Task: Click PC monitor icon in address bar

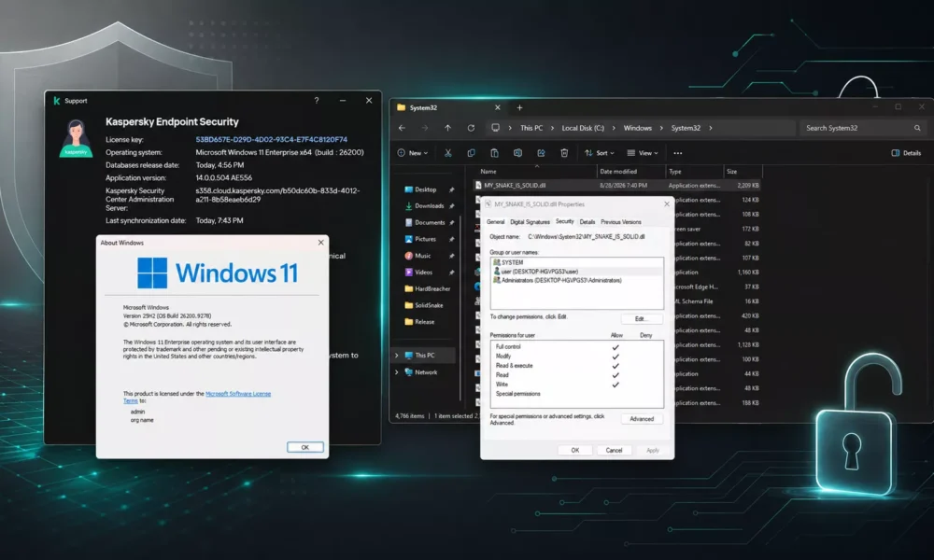Action: click(495, 128)
